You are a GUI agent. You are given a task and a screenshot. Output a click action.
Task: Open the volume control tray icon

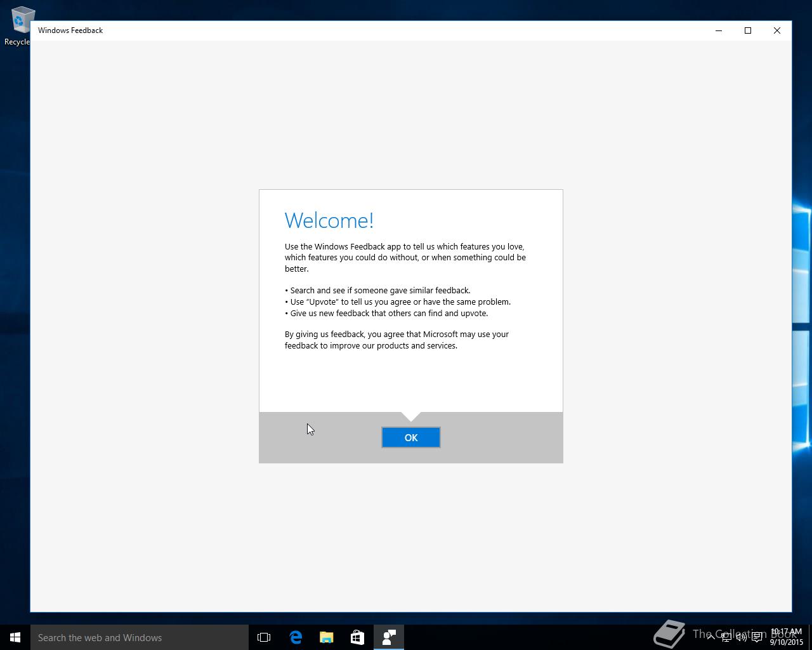pyautogui.click(x=741, y=637)
